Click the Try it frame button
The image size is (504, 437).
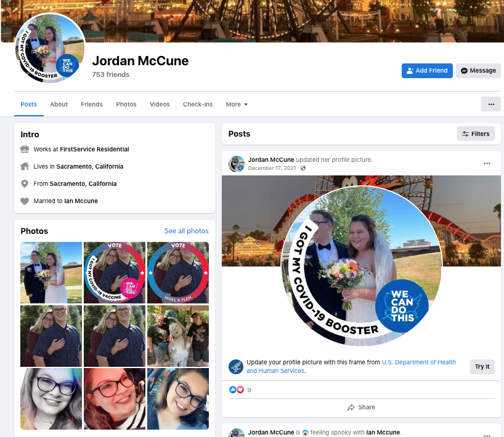[x=482, y=367]
